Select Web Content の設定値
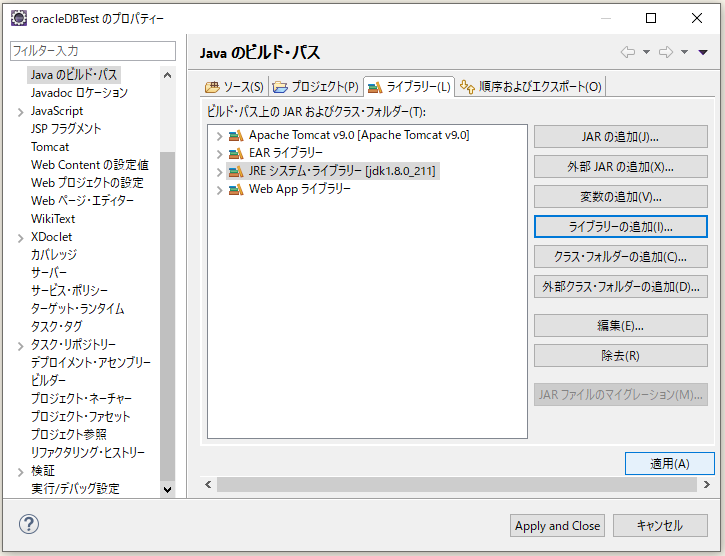Viewport: 725px width, 556px height. (90, 165)
